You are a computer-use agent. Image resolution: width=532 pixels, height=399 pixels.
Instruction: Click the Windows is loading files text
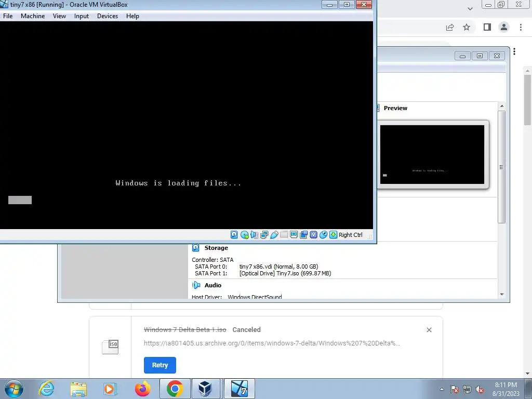point(178,183)
